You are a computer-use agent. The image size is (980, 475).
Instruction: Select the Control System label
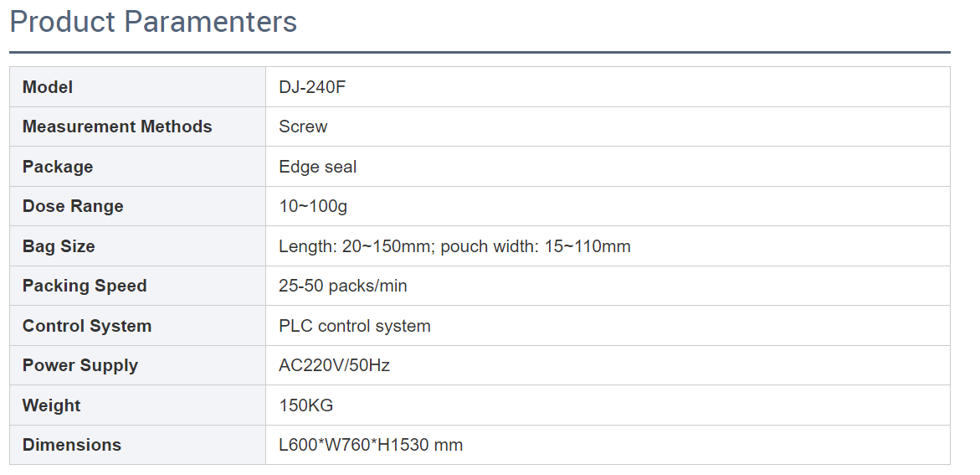(87, 326)
